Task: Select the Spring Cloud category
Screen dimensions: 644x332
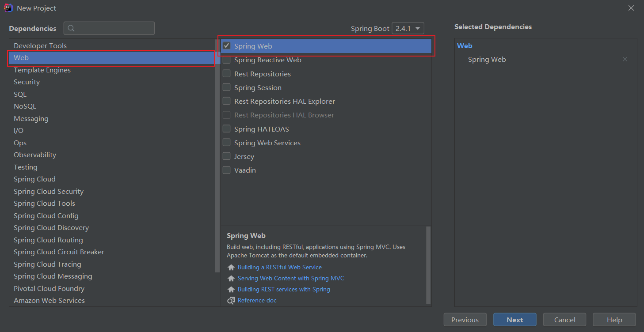Action: (112, 179)
